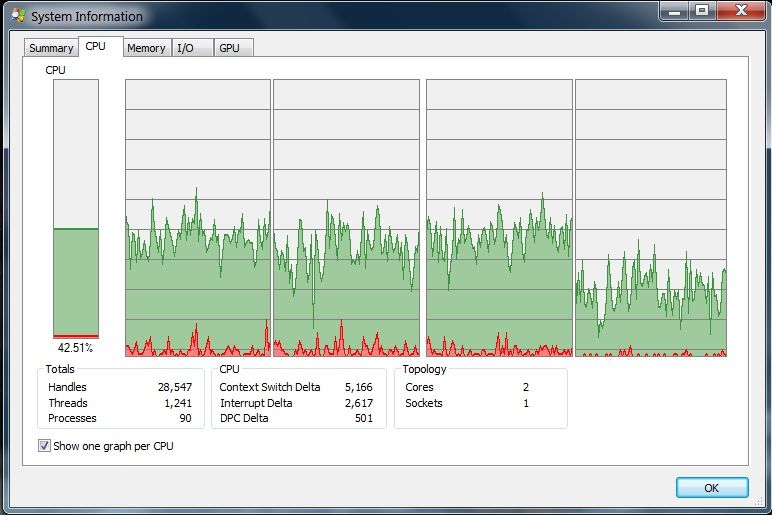Screen dimensions: 772x515
Task: Click the first CPU usage graph
Action: tap(198, 218)
